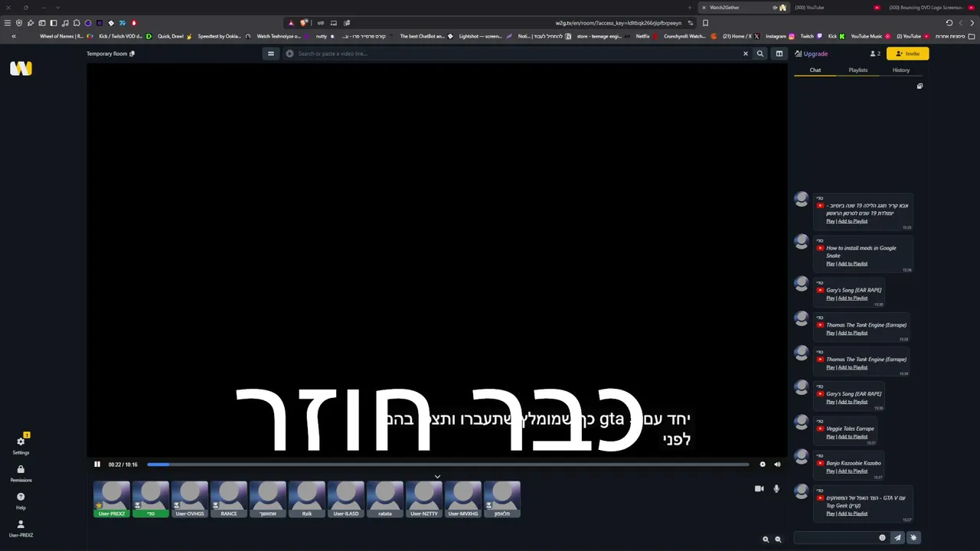Go forward in browser history
The image size is (980, 551).
[x=972, y=23]
